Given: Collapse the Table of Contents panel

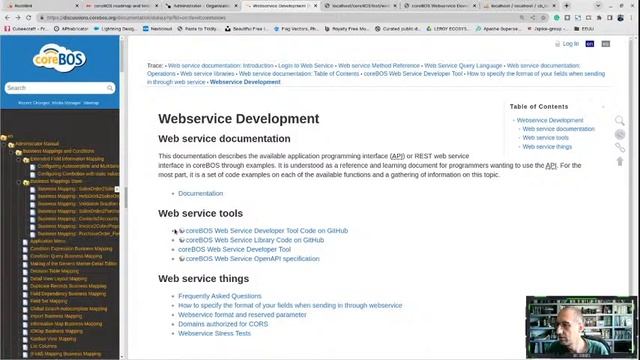Looking at the screenshot, I should tap(603, 107).
